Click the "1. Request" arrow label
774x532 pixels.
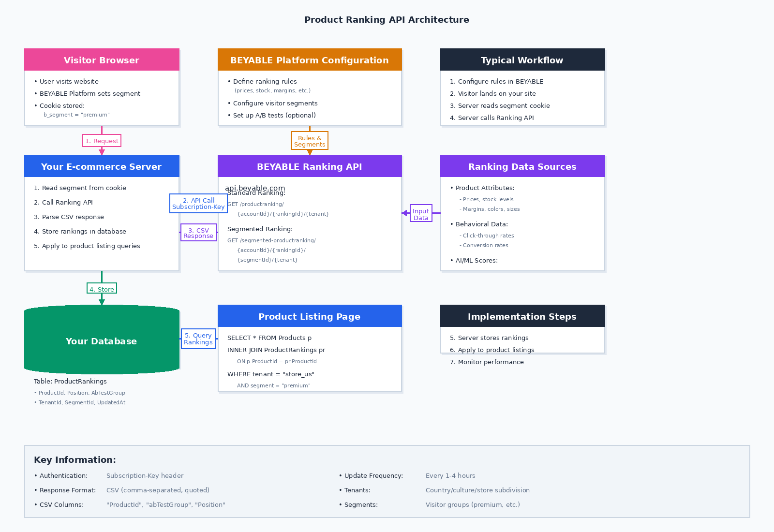point(102,141)
